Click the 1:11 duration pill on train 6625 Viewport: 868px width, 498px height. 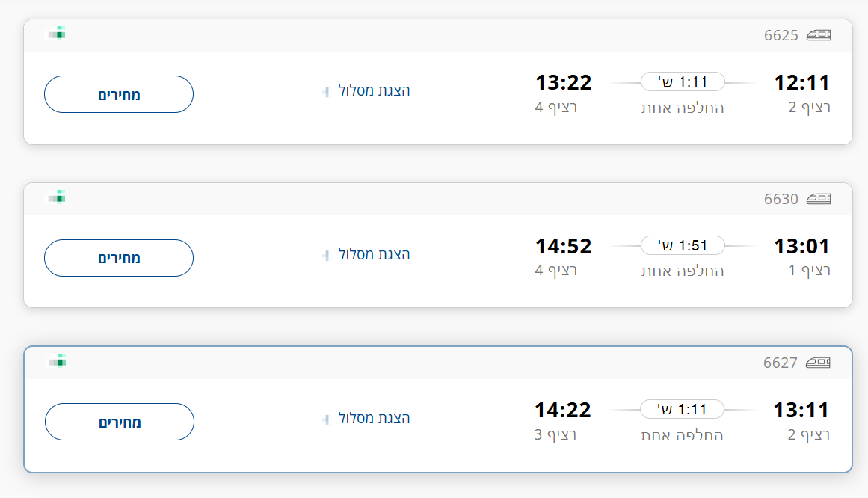pyautogui.click(x=683, y=82)
